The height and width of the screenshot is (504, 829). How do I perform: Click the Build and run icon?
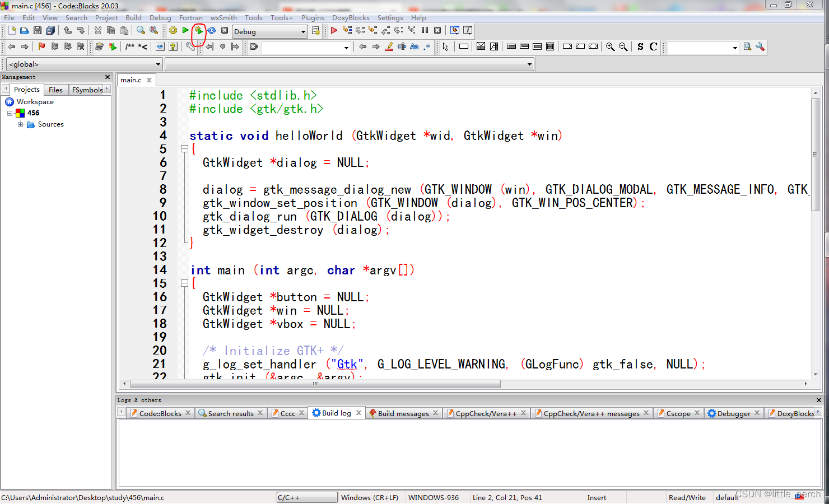coord(198,31)
